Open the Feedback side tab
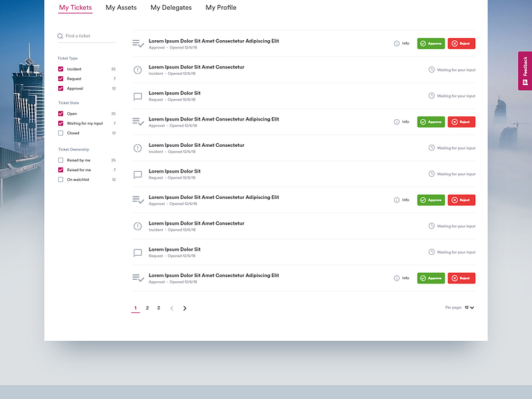 point(525,71)
